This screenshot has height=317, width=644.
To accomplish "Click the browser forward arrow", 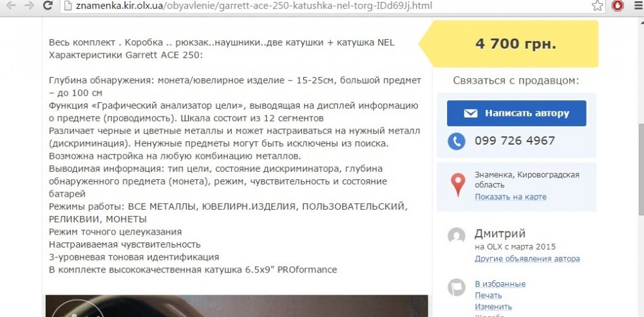I will click(x=29, y=6).
